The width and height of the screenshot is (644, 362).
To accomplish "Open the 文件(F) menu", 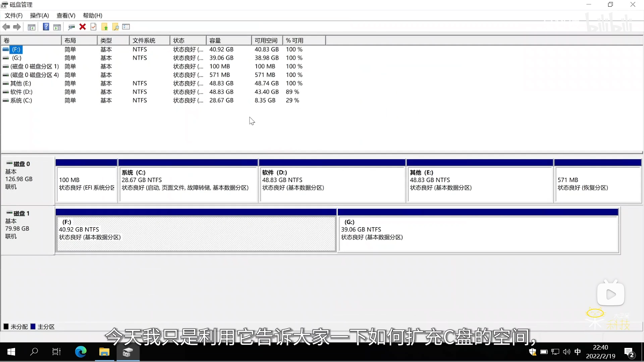I will [13, 15].
